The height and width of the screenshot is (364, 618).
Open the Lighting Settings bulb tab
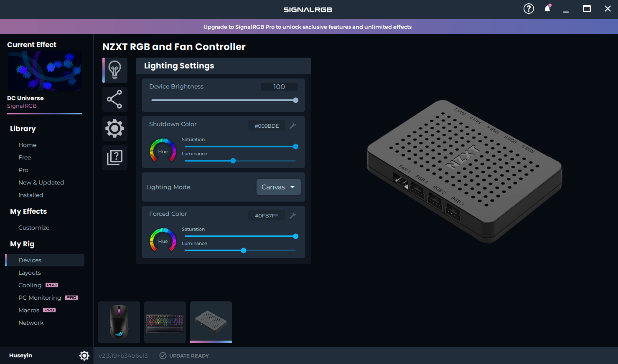115,70
